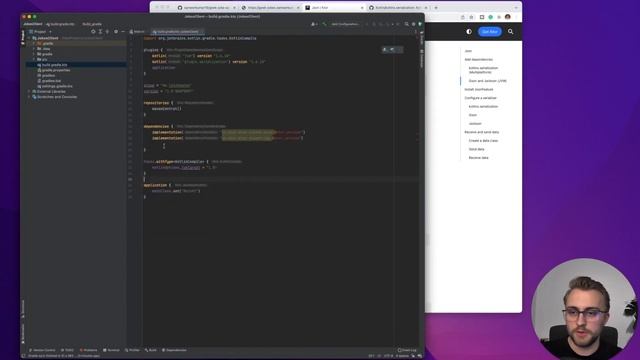Click Expand All icon in Project panel
Viewport: 640px width, 360px height.
pos(100,31)
